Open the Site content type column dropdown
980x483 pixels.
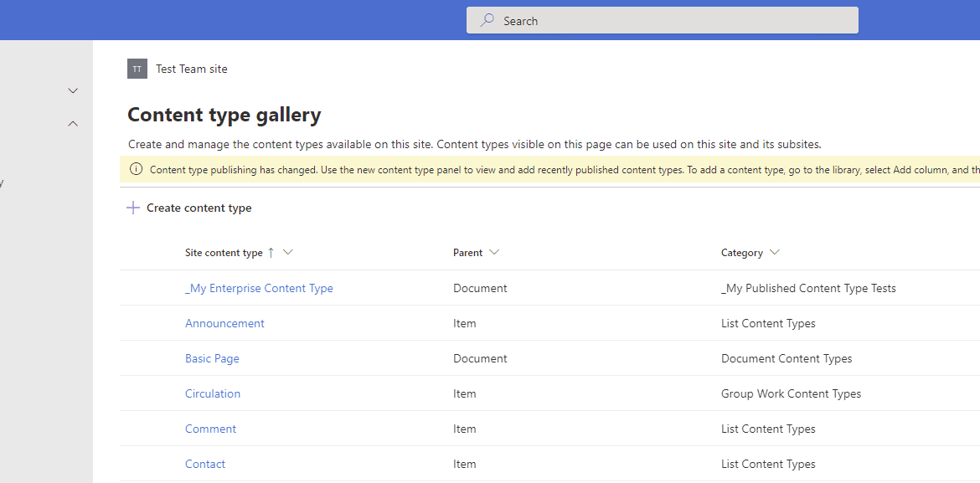288,253
